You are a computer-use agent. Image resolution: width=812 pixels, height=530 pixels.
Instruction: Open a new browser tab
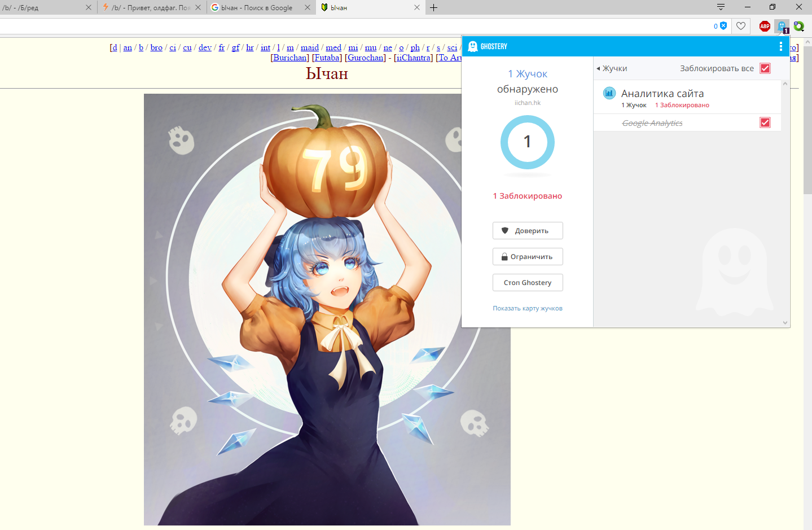[x=433, y=7]
